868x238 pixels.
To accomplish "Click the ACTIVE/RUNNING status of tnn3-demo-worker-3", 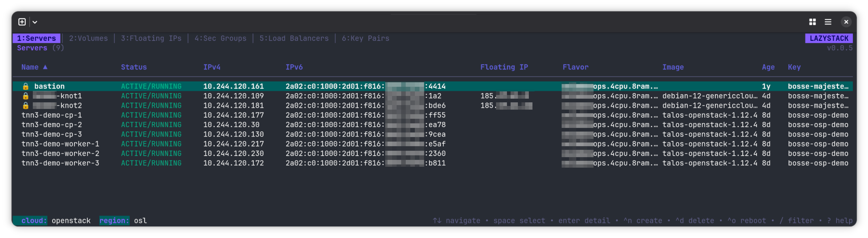I will pos(151,163).
